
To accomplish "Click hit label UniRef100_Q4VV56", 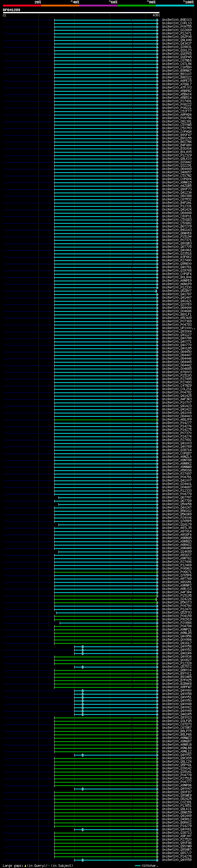I will pos(177,647).
